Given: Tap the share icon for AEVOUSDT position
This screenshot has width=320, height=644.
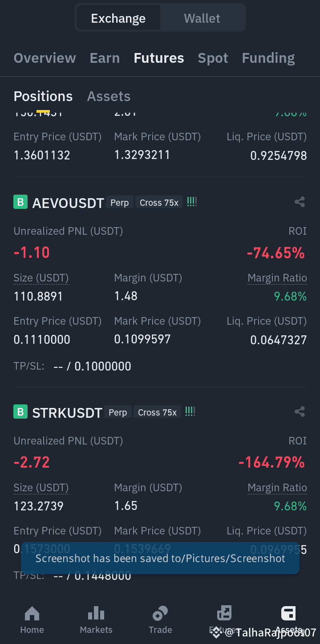Looking at the screenshot, I should click(x=300, y=202).
